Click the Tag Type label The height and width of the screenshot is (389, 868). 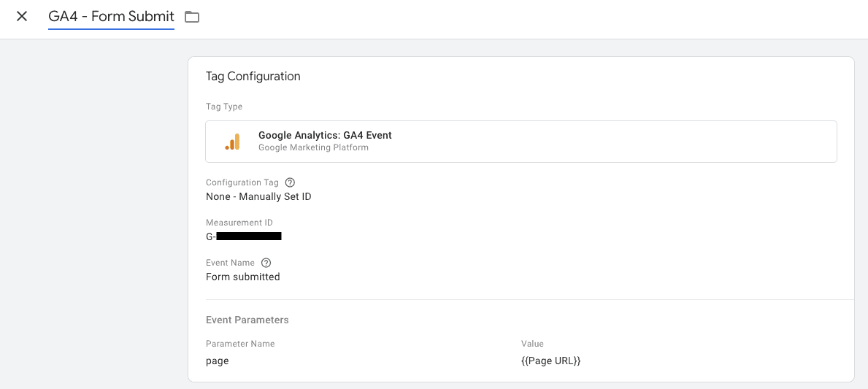(x=224, y=107)
